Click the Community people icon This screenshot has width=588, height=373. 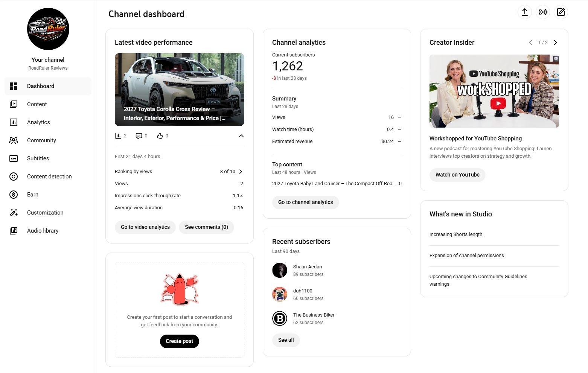click(14, 140)
